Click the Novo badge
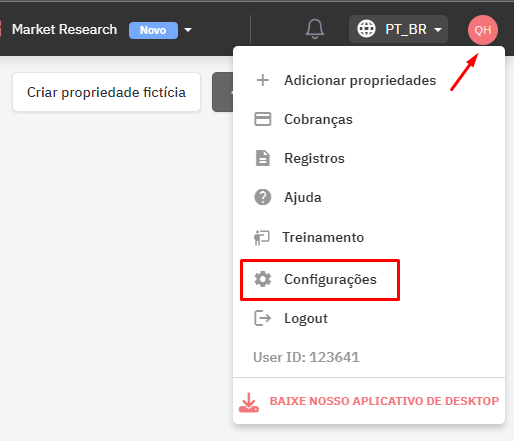 (x=153, y=30)
